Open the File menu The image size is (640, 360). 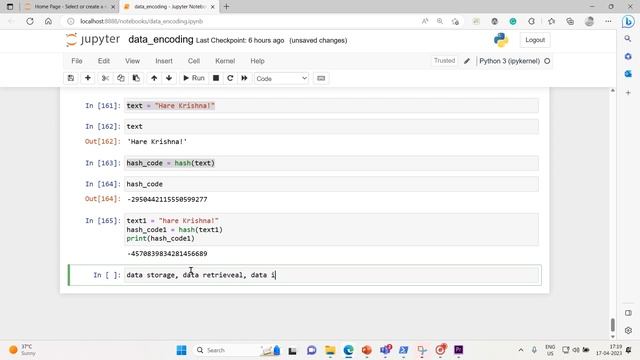(x=77, y=61)
